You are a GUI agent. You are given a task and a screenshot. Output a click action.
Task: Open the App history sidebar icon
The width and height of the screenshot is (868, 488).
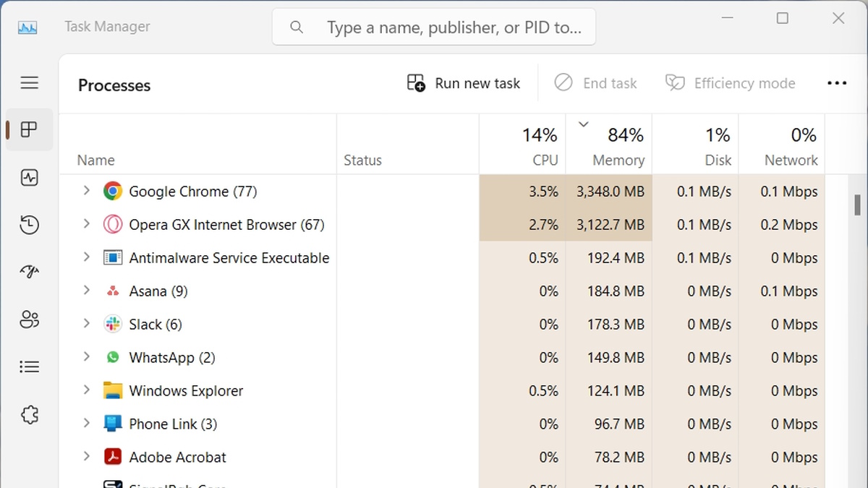tap(30, 225)
